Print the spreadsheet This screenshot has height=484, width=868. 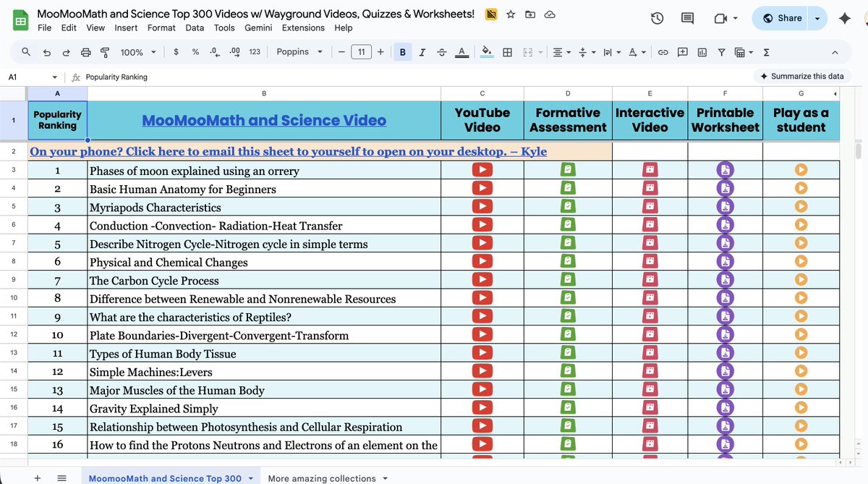point(86,52)
